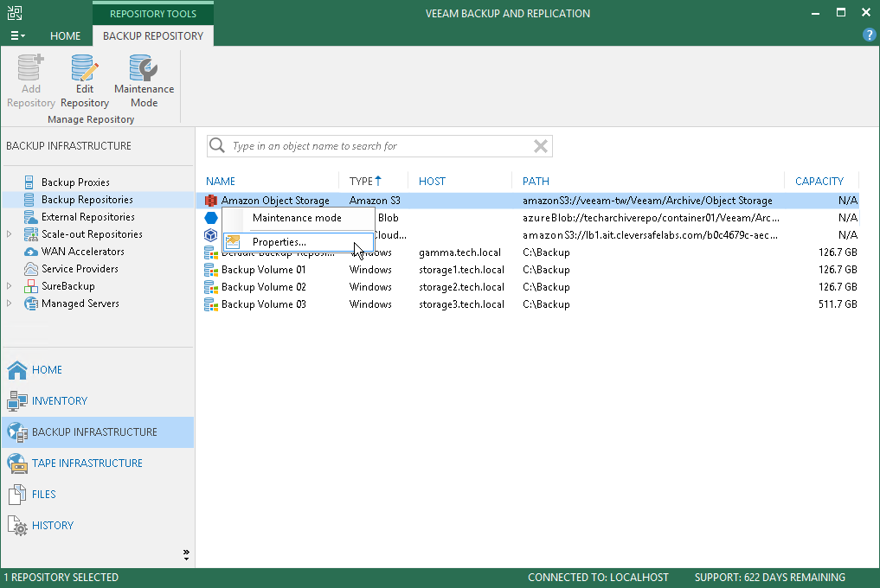Expand the Scale-out Repositories node arrow
Screen dimensions: 880x588
9,234
